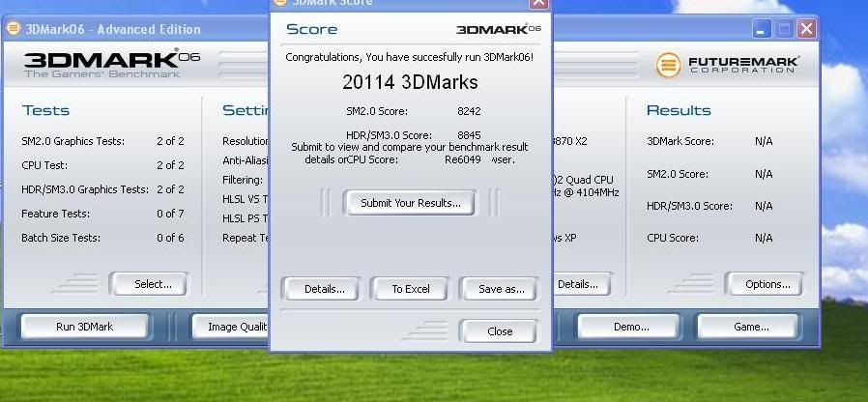Click CPU Score N/A value in Results

pos(764,238)
